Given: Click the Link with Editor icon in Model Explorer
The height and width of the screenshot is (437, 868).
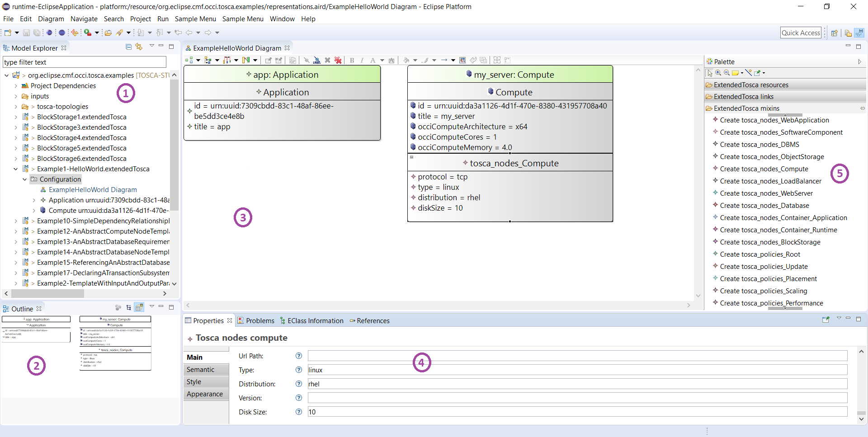Looking at the screenshot, I should pos(139,47).
